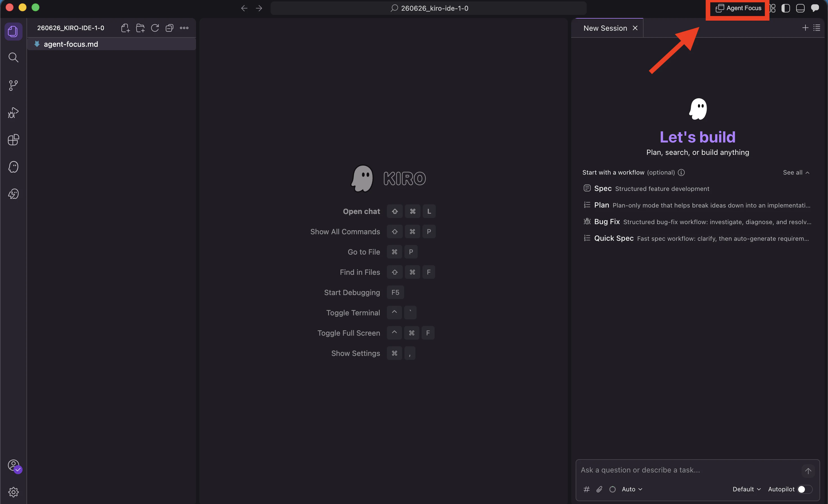Click the info icon beside Start with a workflow
This screenshot has width=828, height=504.
(x=681, y=172)
